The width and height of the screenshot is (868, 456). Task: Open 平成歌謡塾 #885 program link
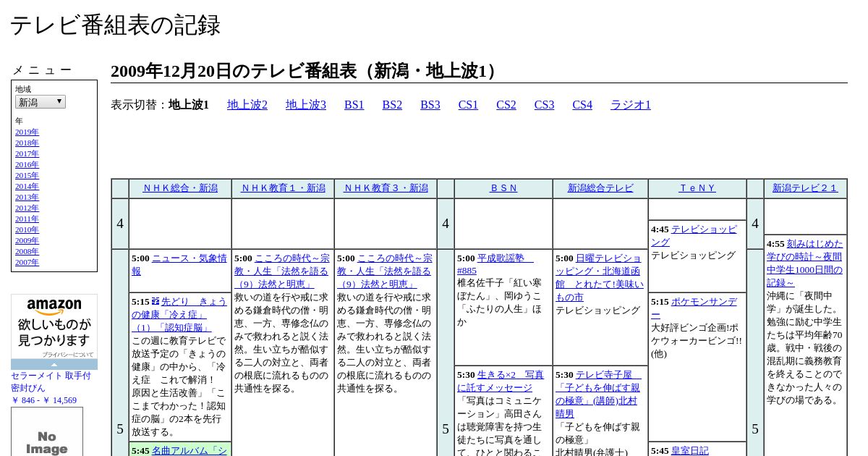(x=496, y=265)
